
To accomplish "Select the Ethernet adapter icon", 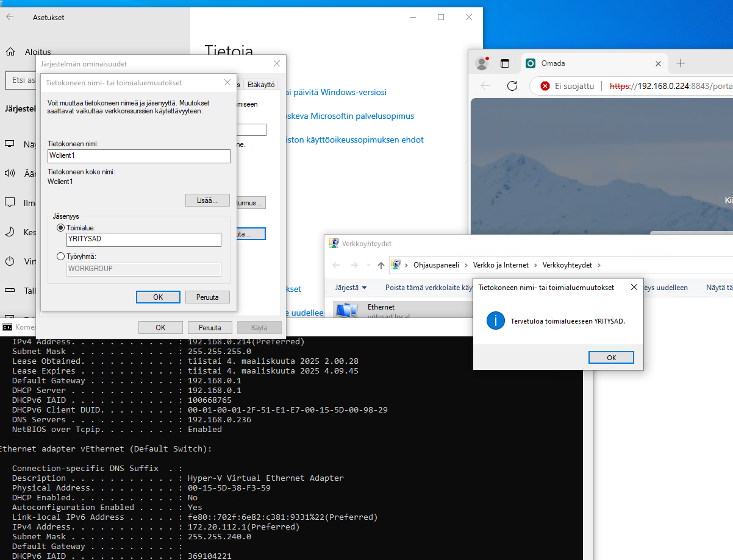I will (346, 310).
